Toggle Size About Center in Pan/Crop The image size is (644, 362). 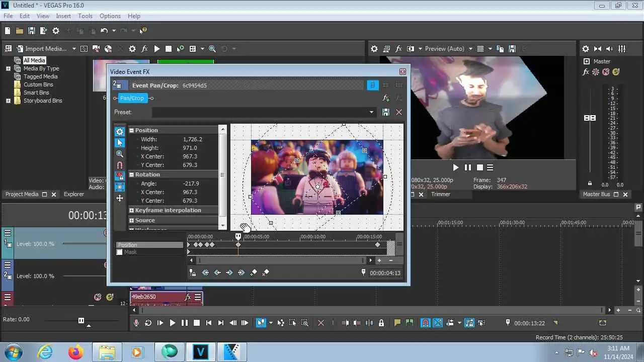coord(120,187)
